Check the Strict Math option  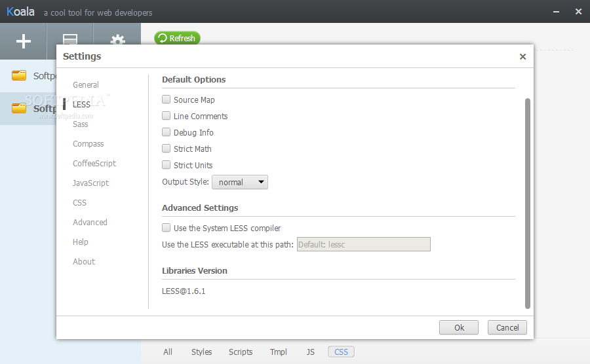click(x=166, y=149)
